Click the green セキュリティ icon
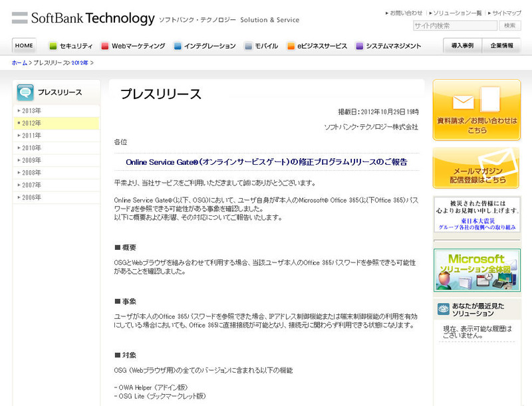Viewport: 532px width, 406px height. tap(53, 46)
